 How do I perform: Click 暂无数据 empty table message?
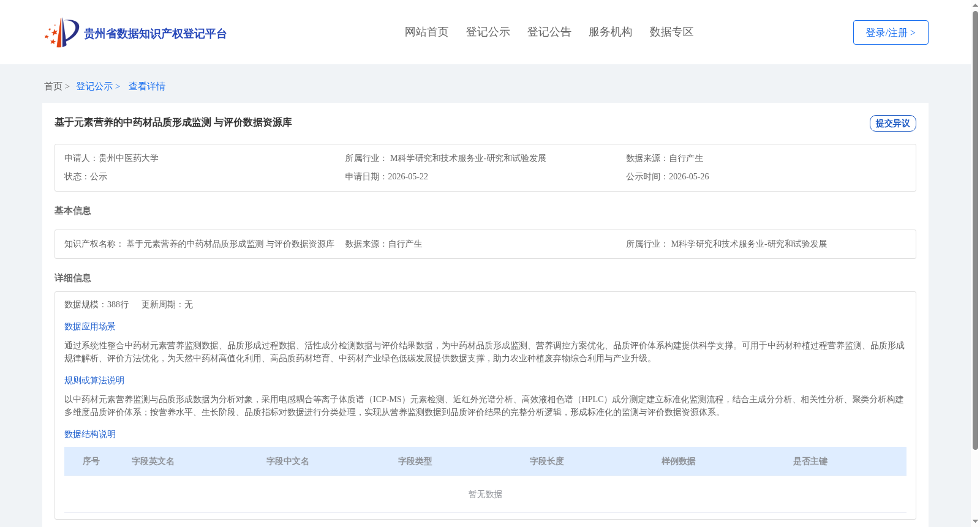pos(485,494)
